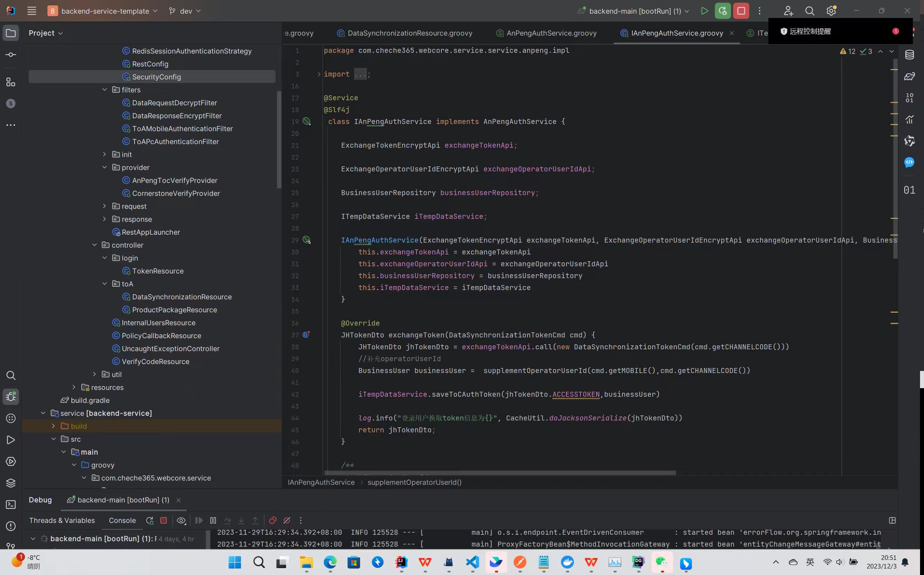Expand the 'provider' folder in project tree

104,167
